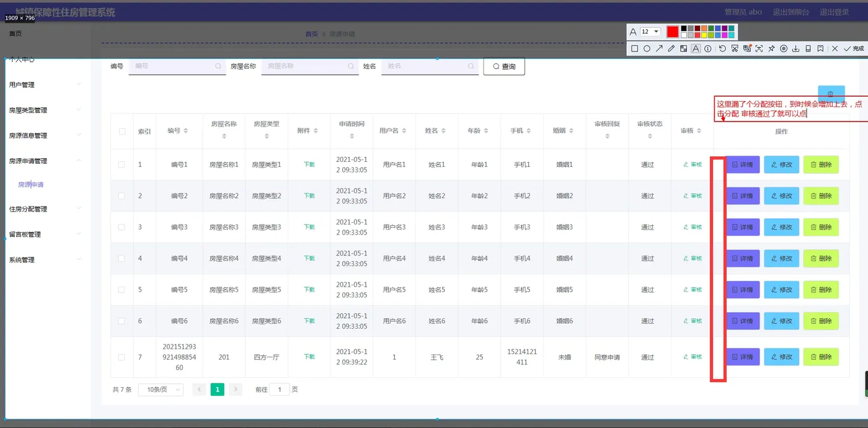The image size is (868, 428).
Task: Select the rectangle annotation tool
Action: (634, 48)
